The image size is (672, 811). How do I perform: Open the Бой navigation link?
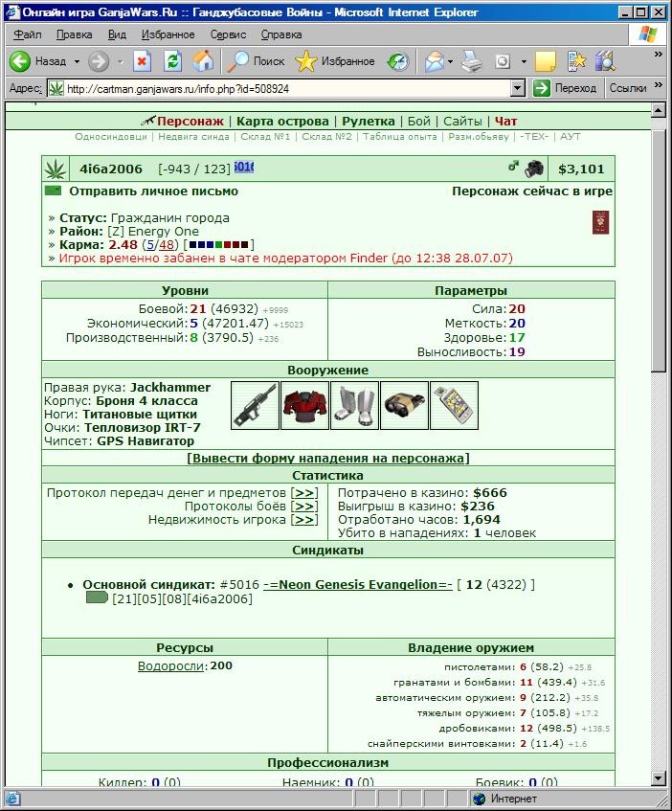point(418,121)
